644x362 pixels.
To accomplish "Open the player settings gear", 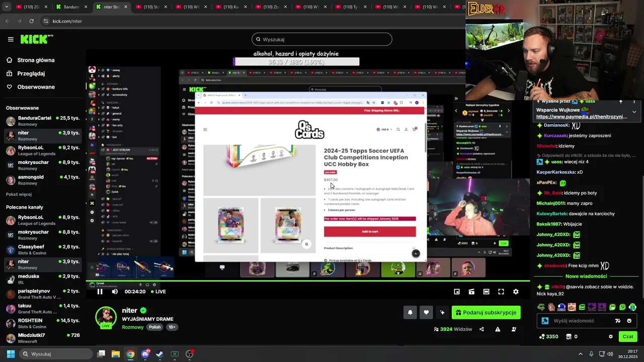I will point(516,292).
